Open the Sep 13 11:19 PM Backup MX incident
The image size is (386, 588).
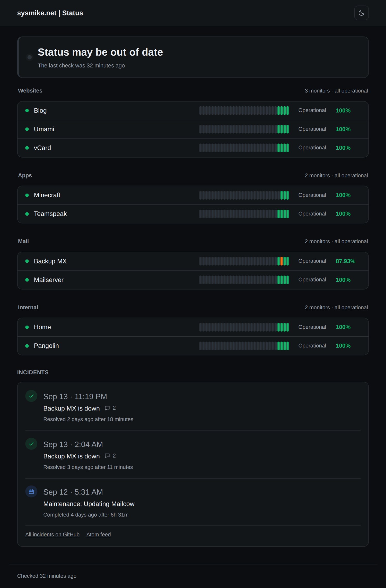[72, 408]
